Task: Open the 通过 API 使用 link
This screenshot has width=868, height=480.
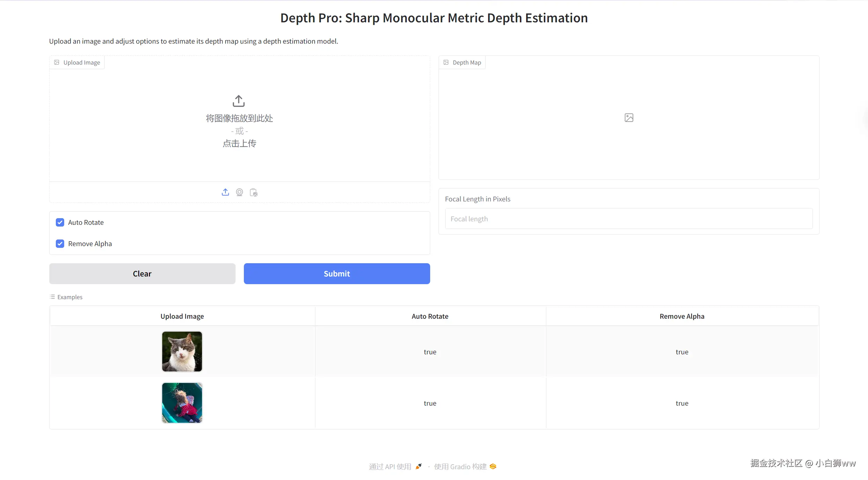Action: [390, 466]
